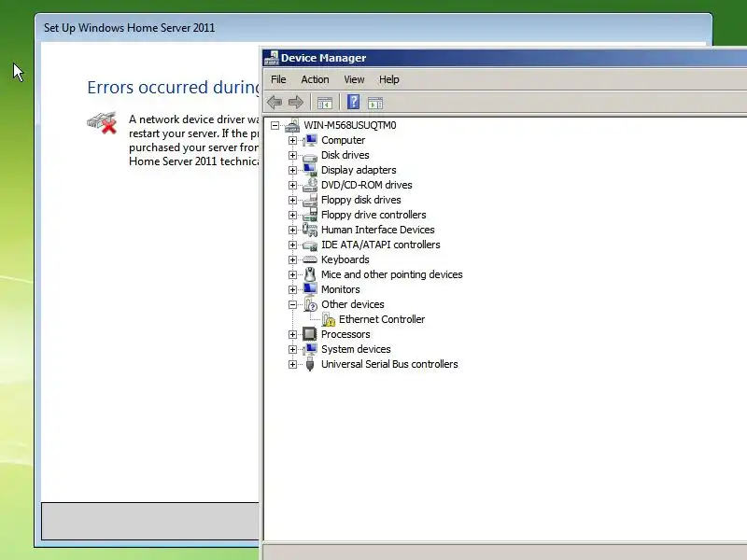This screenshot has height=560, width=747.
Task: Click the Human Interface Devices icon
Action: pos(310,230)
